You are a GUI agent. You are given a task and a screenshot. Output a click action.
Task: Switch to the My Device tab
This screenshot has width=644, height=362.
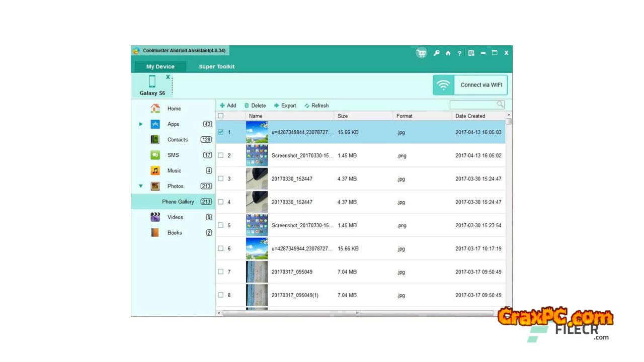160,66
